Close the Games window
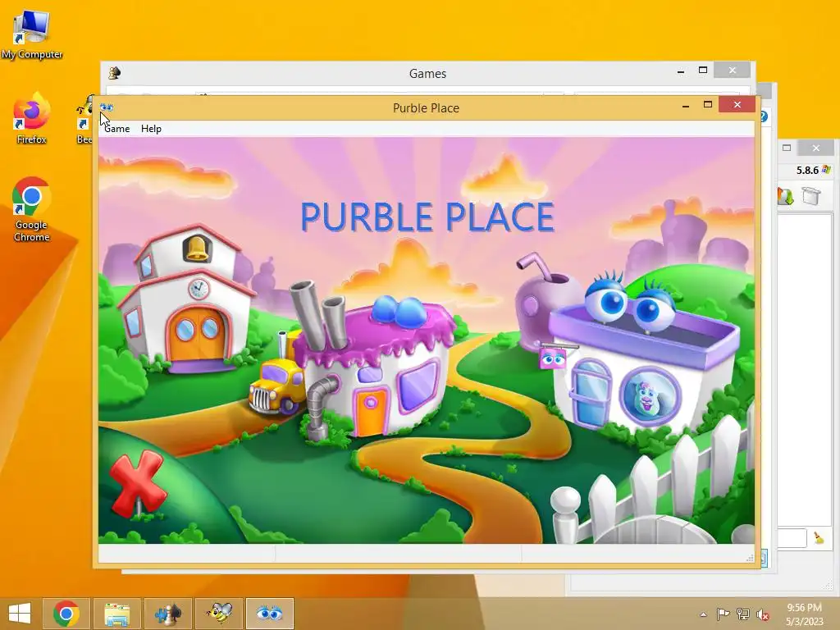This screenshot has height=630, width=840. coord(733,71)
